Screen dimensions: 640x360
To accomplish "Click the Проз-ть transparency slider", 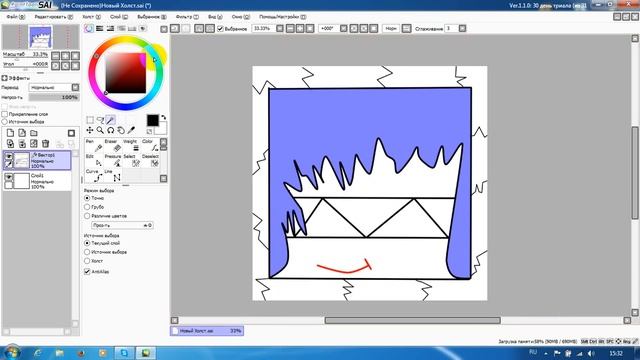I will click(x=122, y=225).
